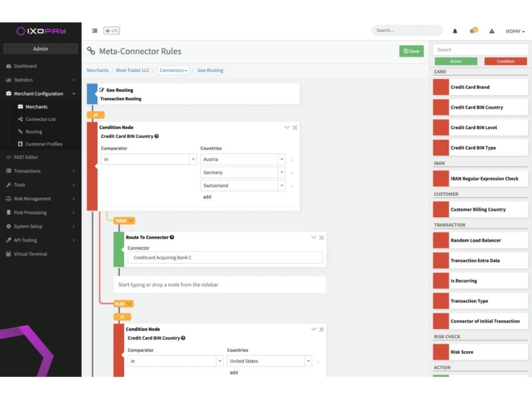Go to Merchants breadcrumb link
The height and width of the screenshot is (399, 532).
[98, 70]
